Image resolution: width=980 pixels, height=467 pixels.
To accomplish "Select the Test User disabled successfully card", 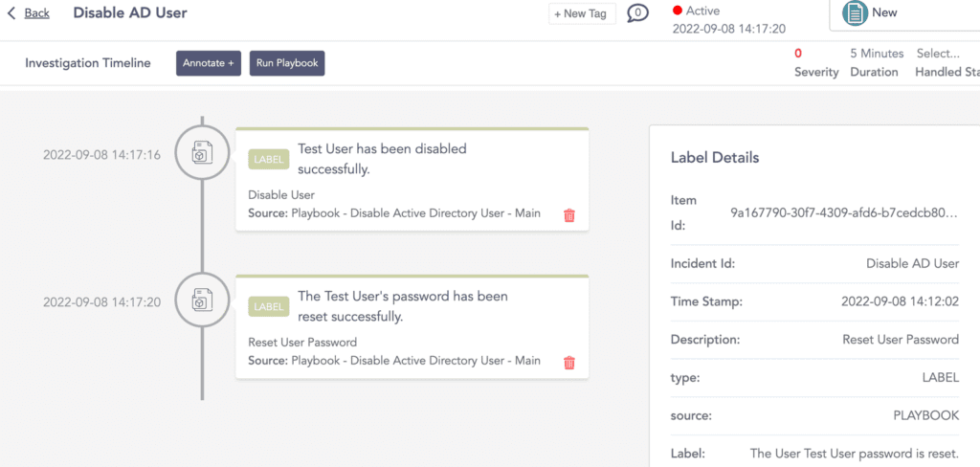I will coord(412,180).
